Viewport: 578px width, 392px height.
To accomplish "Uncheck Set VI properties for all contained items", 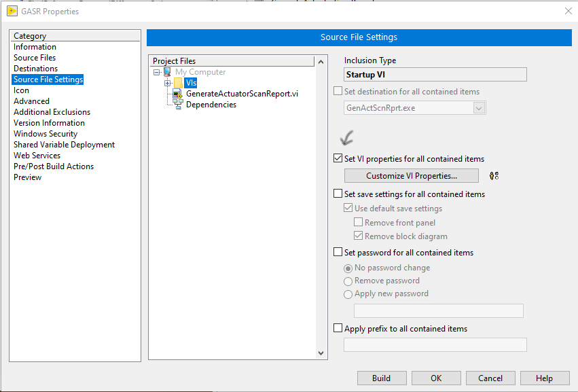I will click(338, 158).
